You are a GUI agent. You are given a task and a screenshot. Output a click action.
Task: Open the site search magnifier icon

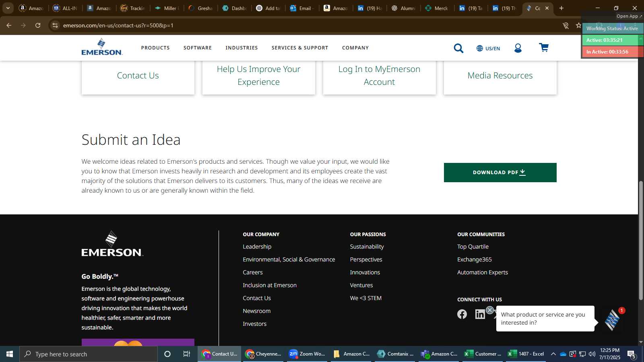pyautogui.click(x=458, y=48)
